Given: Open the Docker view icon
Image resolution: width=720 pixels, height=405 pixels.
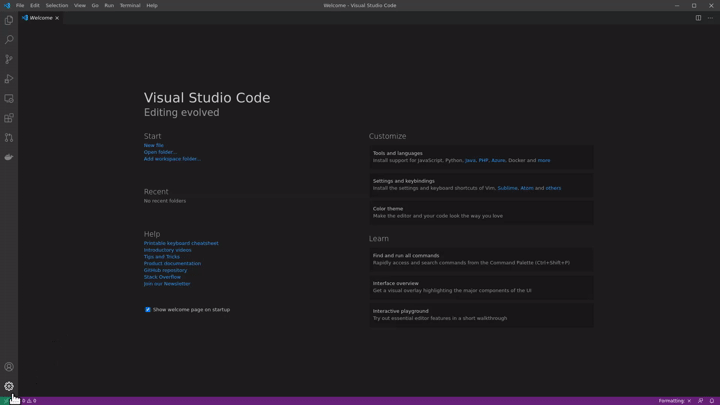Looking at the screenshot, I should coord(9,157).
